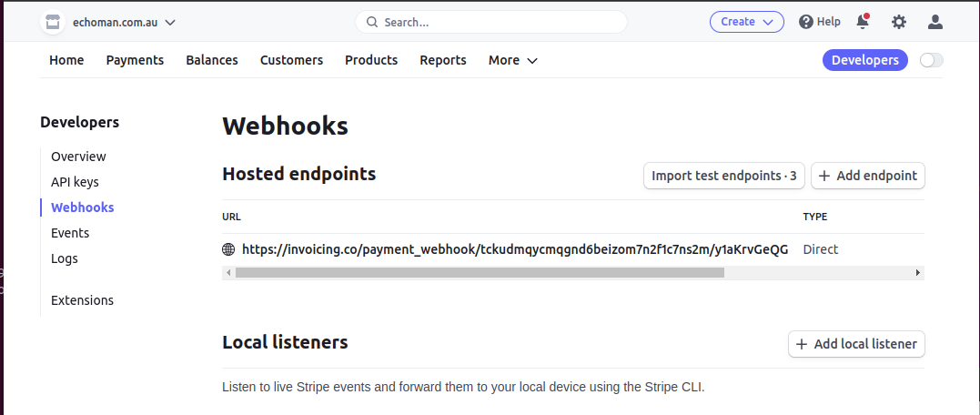The image size is (980, 415).
Task: Click Add local listener button
Action: coord(856,344)
